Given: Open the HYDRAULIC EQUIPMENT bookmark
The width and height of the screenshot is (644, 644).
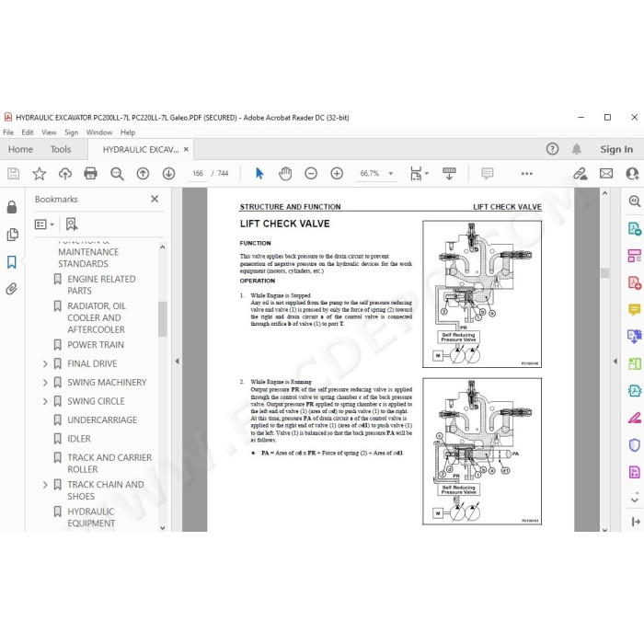Looking at the screenshot, I should [91, 517].
